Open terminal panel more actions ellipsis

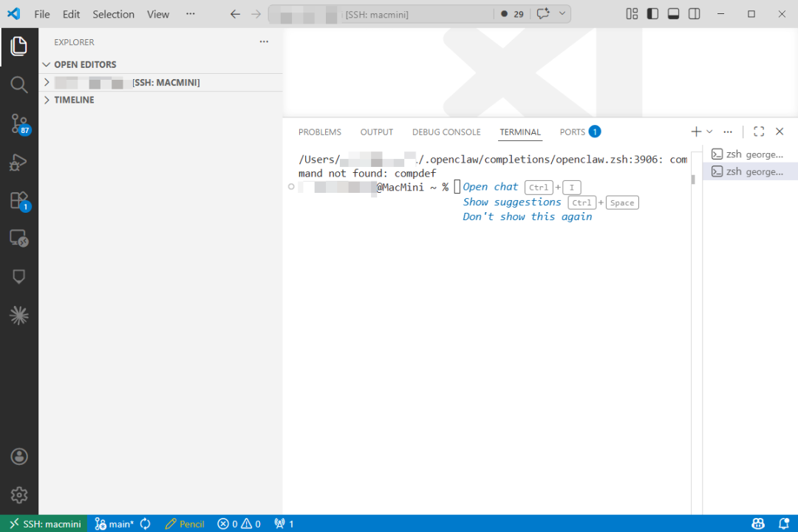728,132
